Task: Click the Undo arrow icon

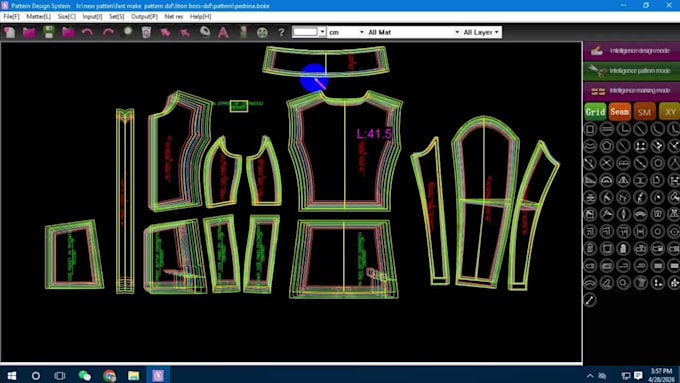Action: tap(88, 32)
